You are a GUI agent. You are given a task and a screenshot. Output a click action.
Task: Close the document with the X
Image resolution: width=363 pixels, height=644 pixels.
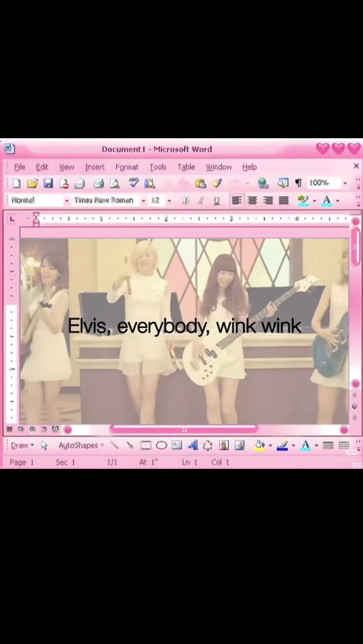click(x=356, y=166)
